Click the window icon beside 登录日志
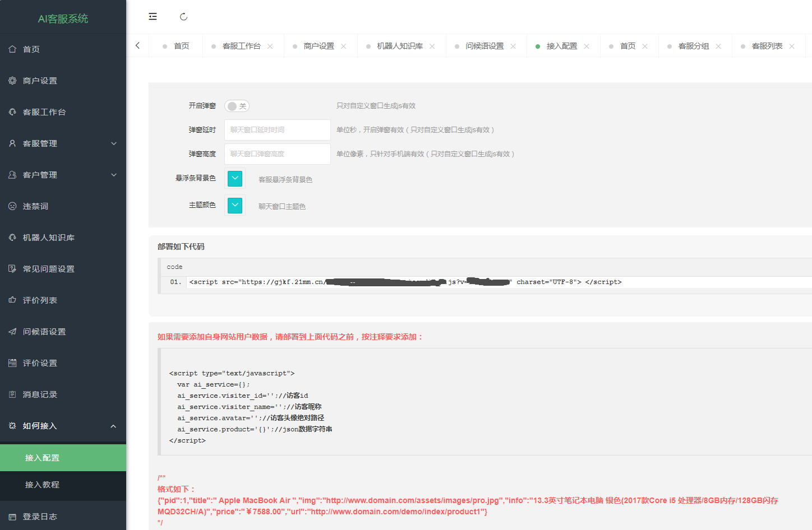The width and height of the screenshot is (812, 530). tap(12, 517)
